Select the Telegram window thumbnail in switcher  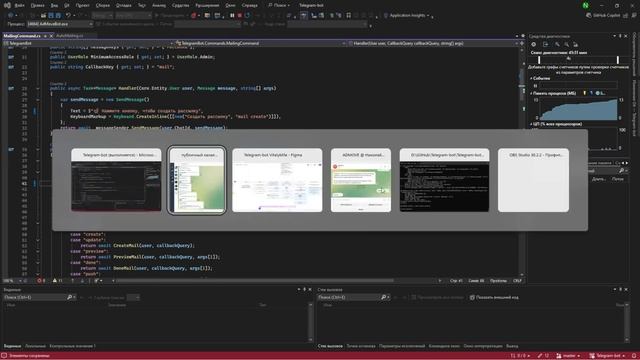[197, 180]
